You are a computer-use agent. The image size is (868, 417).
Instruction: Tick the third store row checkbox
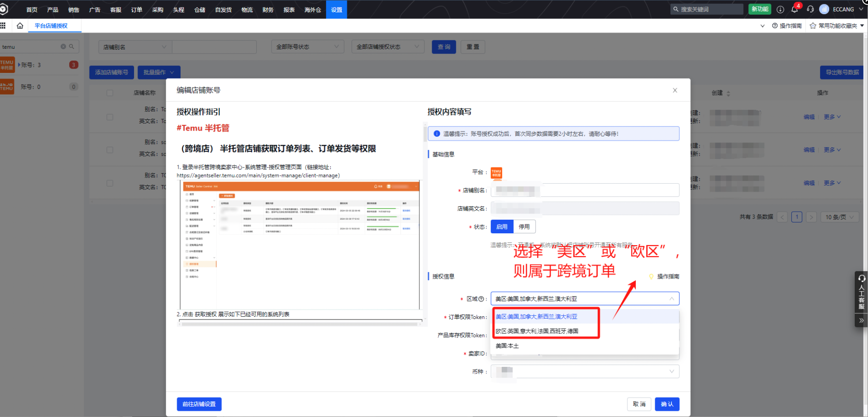(110, 183)
